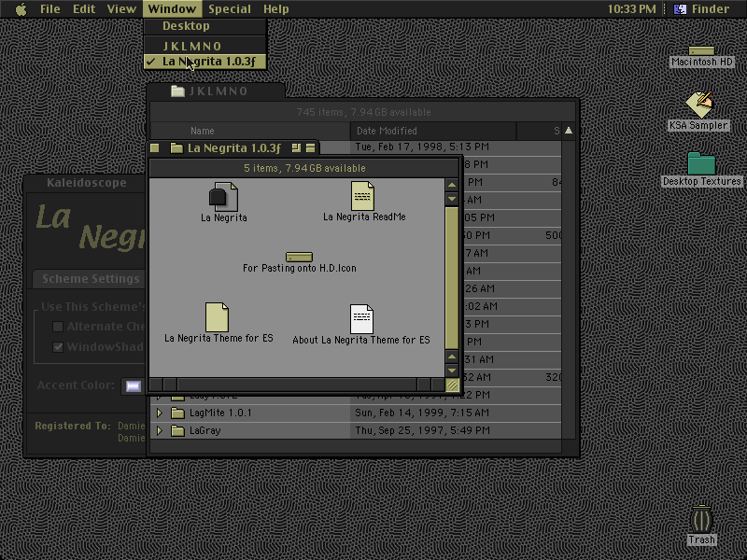Select the Macintosh HD desktop icon
Screen dimensions: 747x560
(701, 50)
